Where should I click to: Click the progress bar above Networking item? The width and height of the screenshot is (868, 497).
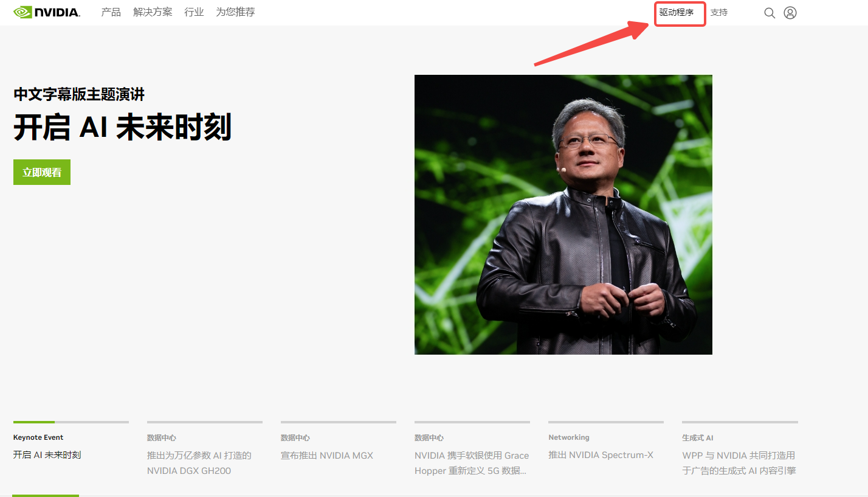point(605,422)
